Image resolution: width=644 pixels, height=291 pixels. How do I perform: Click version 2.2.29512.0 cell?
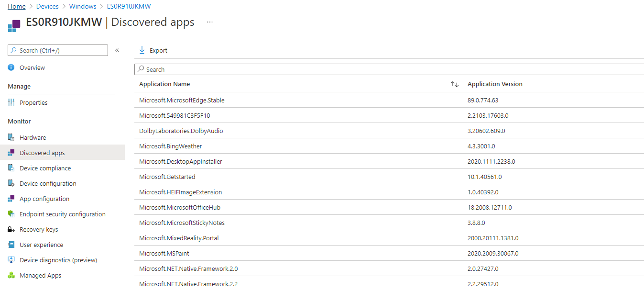click(x=483, y=284)
